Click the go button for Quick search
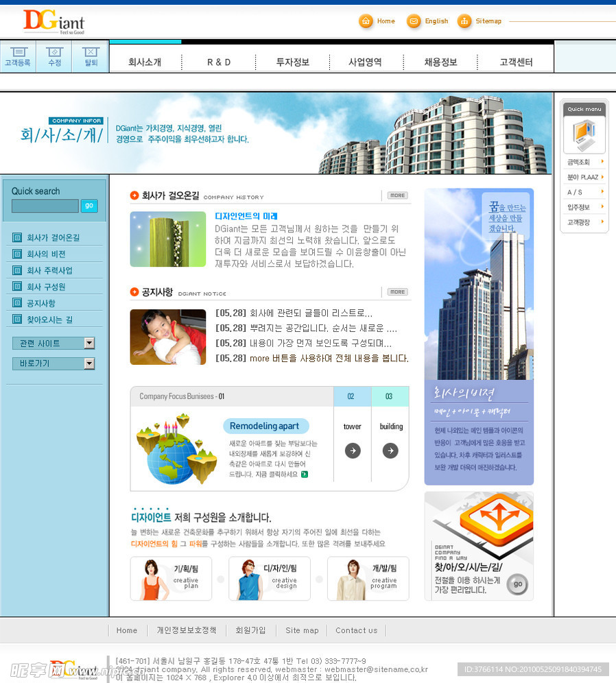The height and width of the screenshot is (683, 616). (x=89, y=206)
